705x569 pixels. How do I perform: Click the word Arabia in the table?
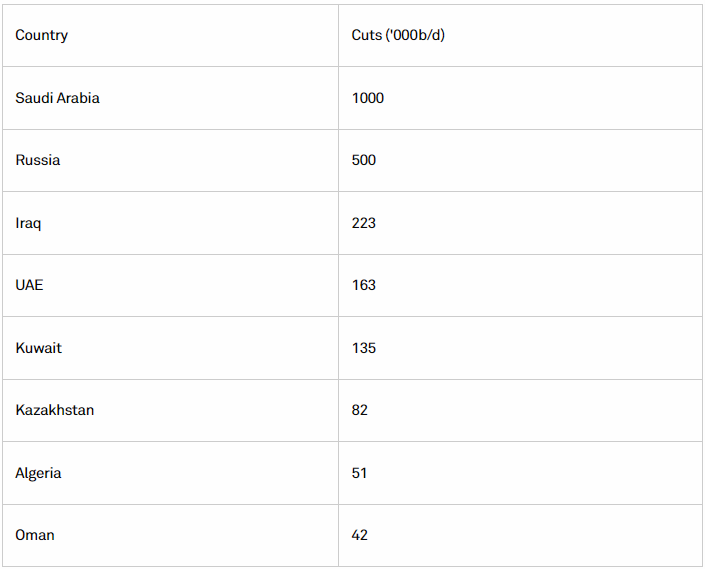79,98
